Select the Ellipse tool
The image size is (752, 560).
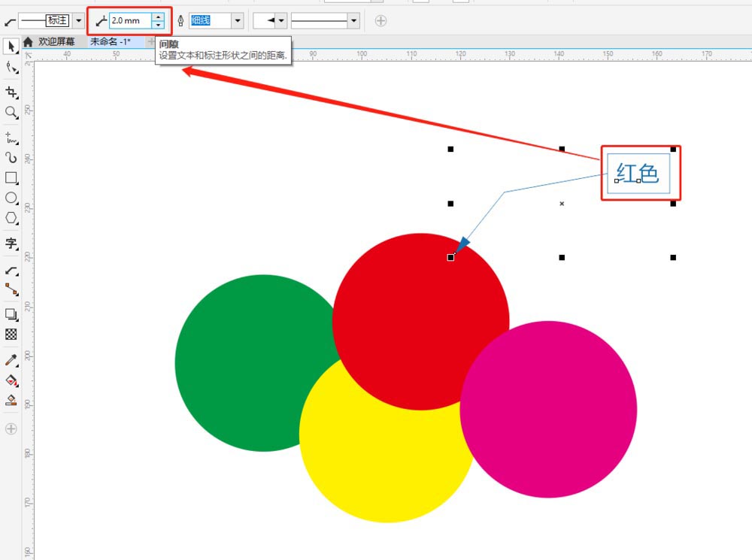[11, 198]
